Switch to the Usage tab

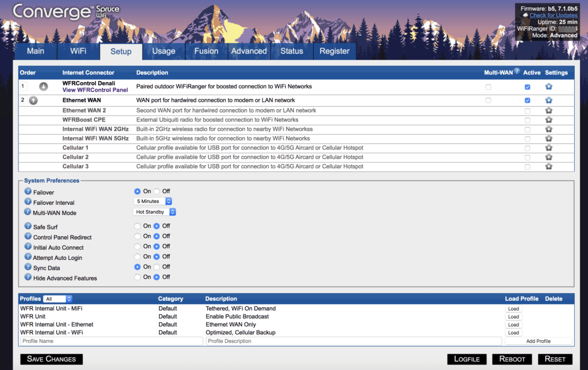click(164, 51)
